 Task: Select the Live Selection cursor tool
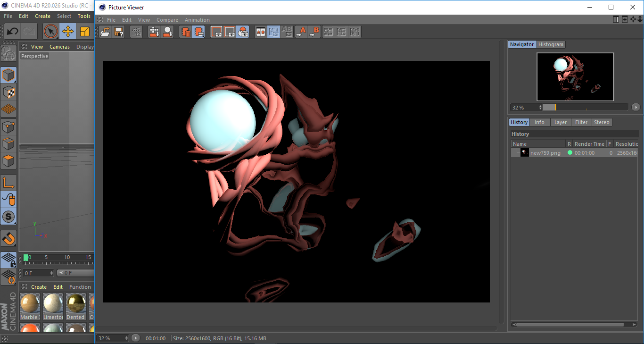click(51, 32)
